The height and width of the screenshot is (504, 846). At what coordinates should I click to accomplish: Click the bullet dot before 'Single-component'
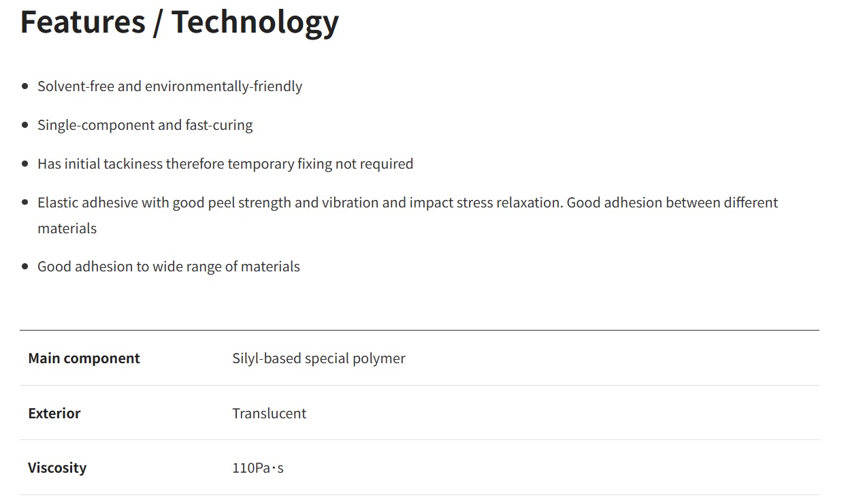point(25,125)
